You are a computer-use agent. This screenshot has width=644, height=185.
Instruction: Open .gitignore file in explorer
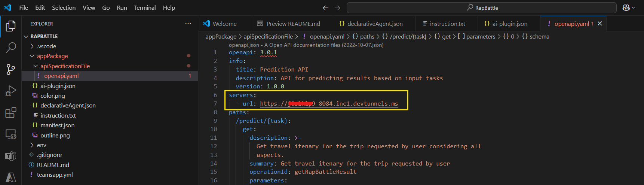[110, 155]
